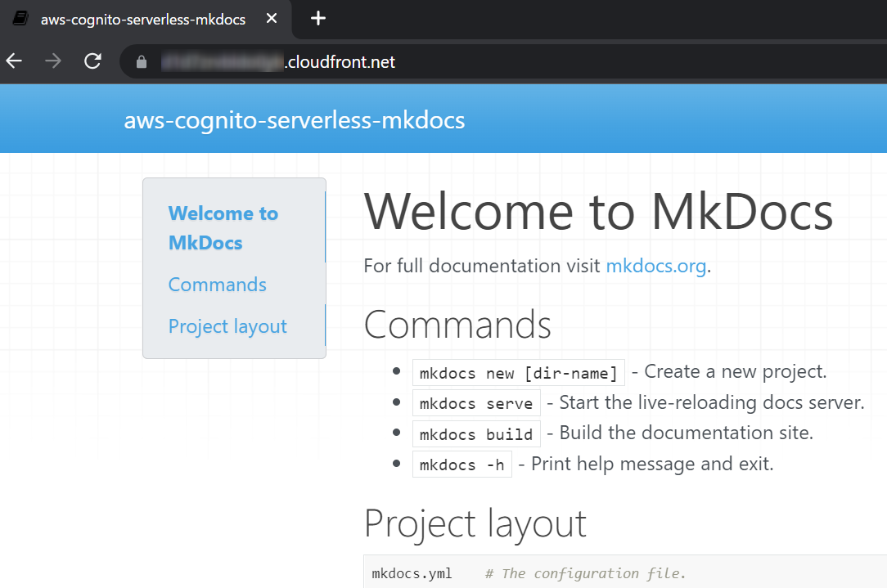887x588 pixels.
Task: Click the padlock site security icon
Action: [142, 61]
